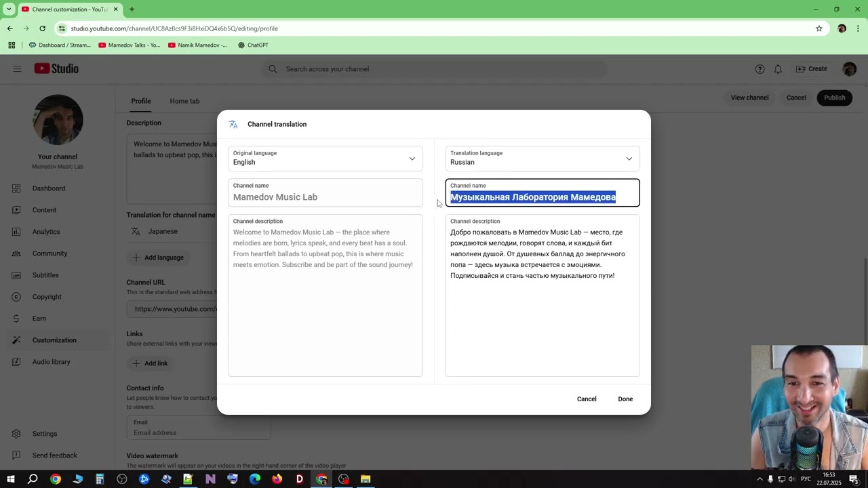Click the channel URL field
Screen dimensions: 868x488
click(172, 309)
